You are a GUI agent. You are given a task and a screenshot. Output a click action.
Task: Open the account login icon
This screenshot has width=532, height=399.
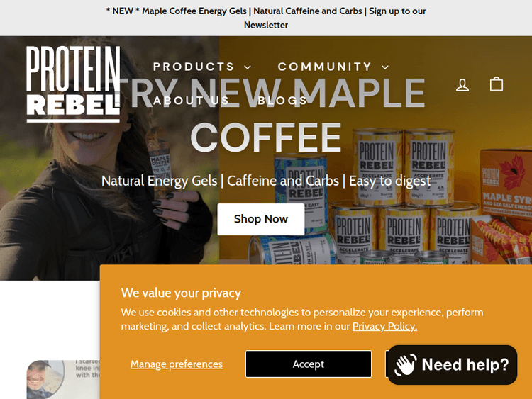462,85
